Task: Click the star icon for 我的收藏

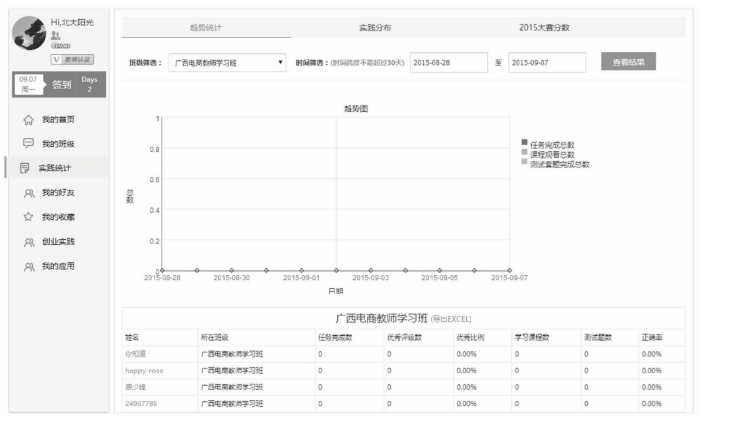Action: tap(28, 217)
